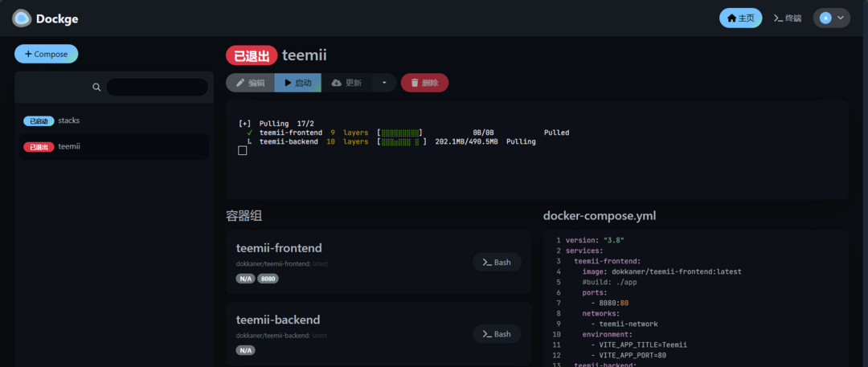The image size is (868, 367).
Task: Click the 已启动 badge beside stacks
Action: [39, 121]
